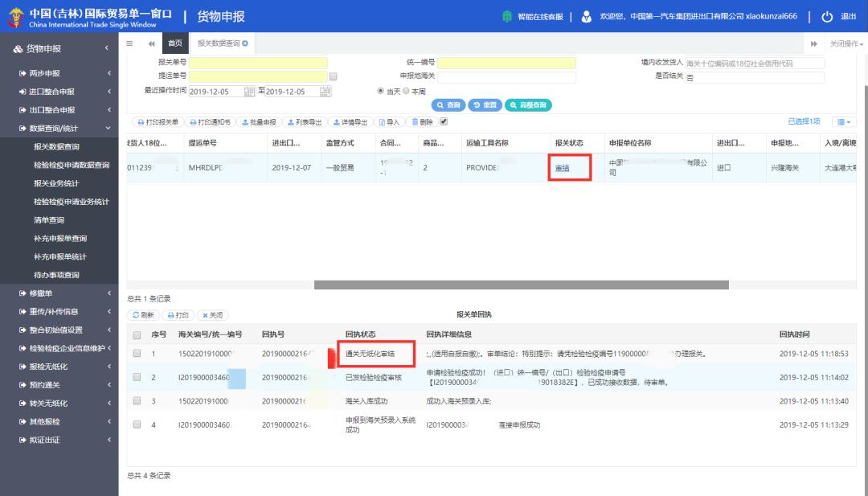Tick the checkbox on receipt row 1
Viewport: 868px width, 496px height.
click(x=135, y=355)
